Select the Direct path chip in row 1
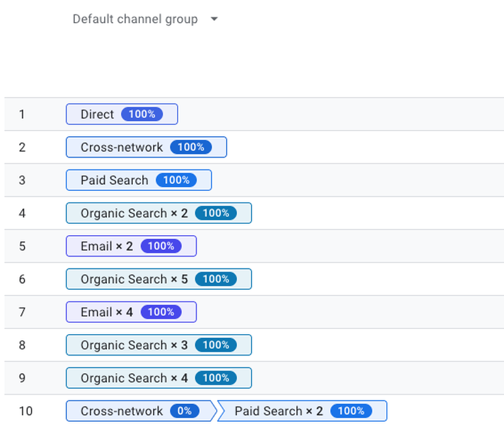This screenshot has height=445, width=504. coord(122,114)
